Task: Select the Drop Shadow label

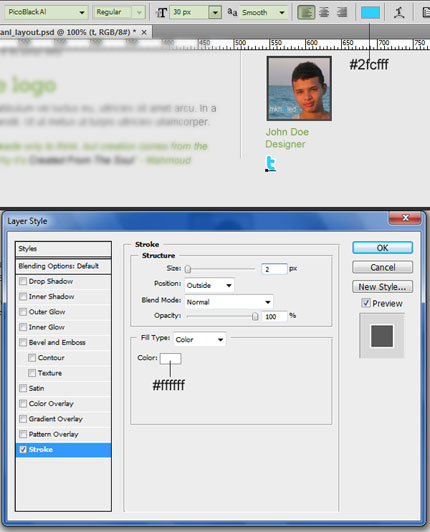Action: [51, 281]
